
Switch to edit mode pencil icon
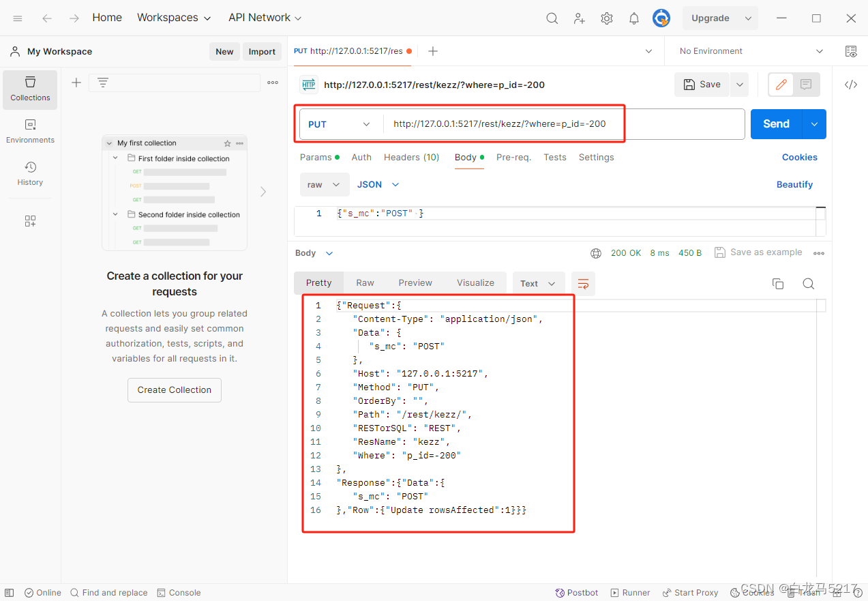point(781,85)
